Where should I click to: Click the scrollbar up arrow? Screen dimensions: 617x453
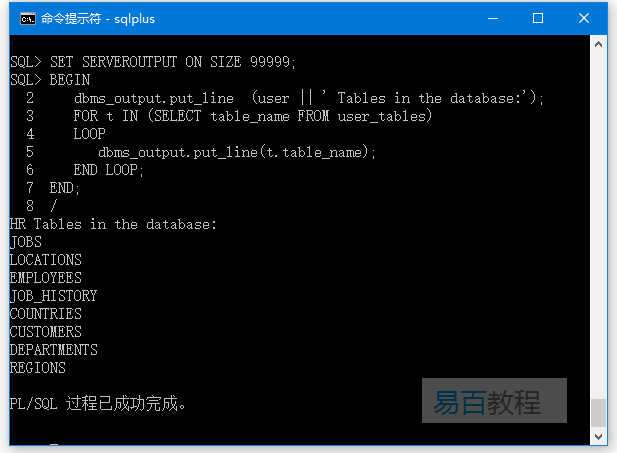(x=598, y=44)
